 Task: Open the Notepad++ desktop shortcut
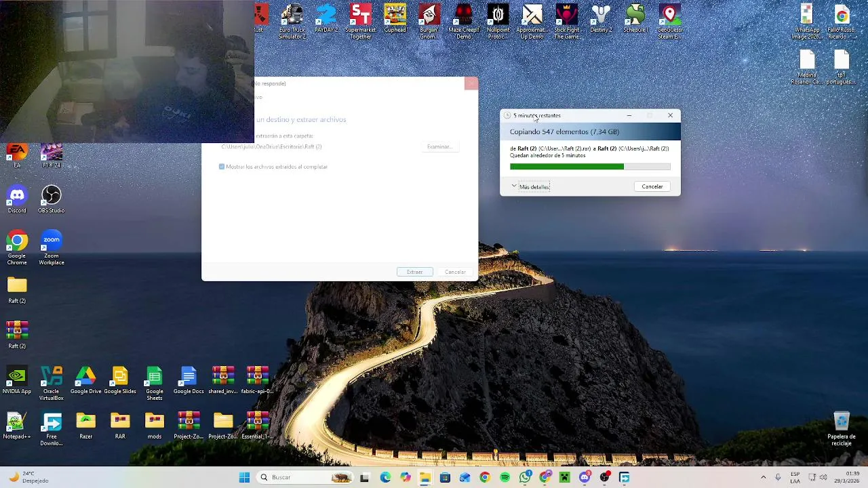[17, 426]
